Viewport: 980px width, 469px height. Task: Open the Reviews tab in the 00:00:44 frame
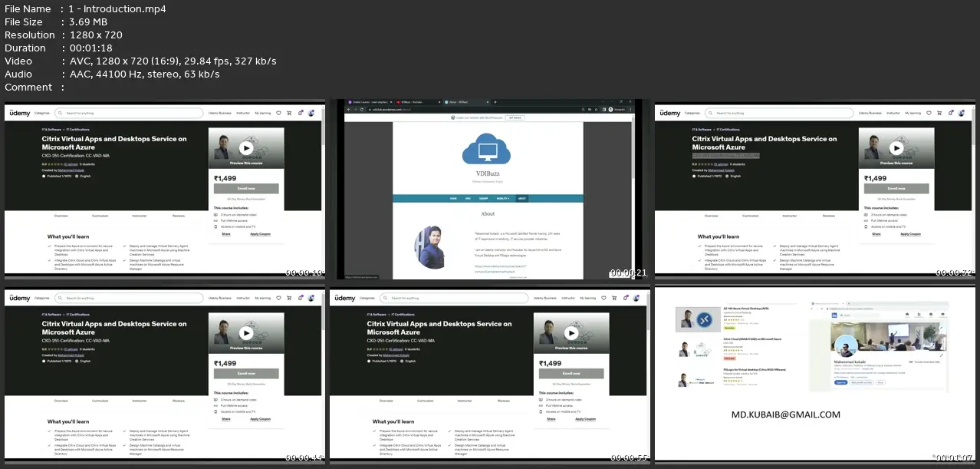[x=179, y=401]
